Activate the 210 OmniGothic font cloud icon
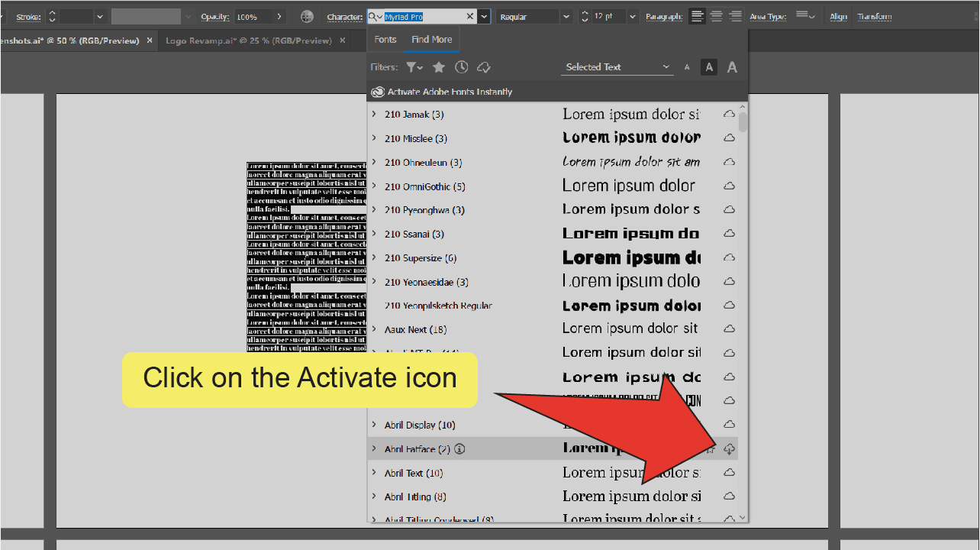The width and height of the screenshot is (980, 550). (x=729, y=186)
